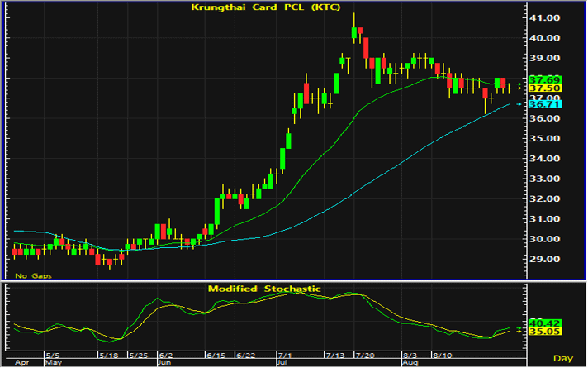Click the 36.00 price axis label
The image size is (588, 368).
[544, 118]
